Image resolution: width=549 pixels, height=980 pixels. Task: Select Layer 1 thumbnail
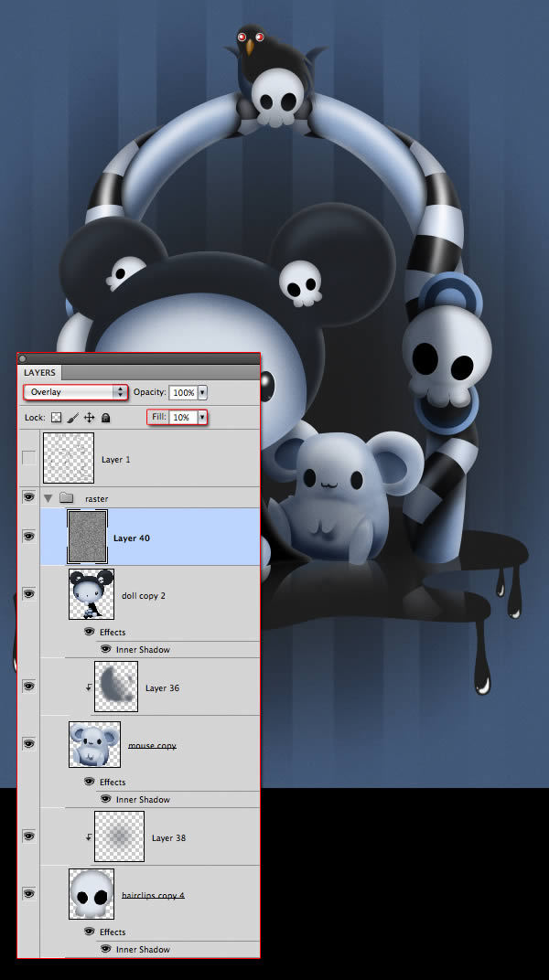tap(69, 458)
